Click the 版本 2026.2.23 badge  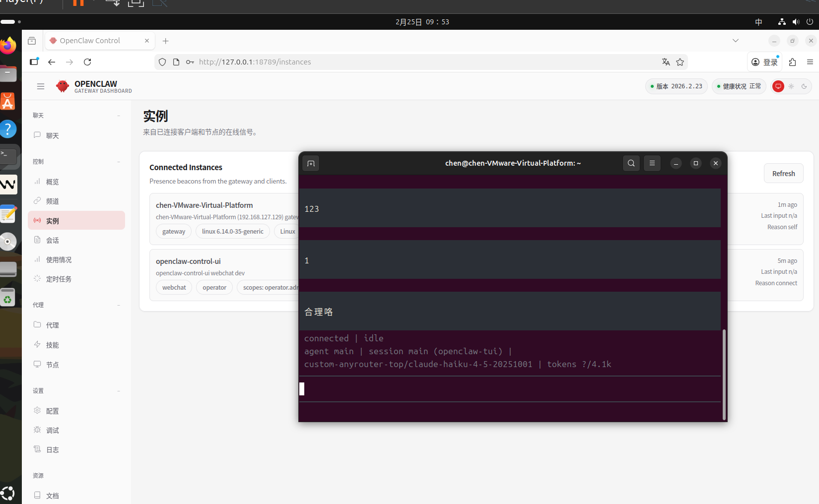click(x=677, y=86)
